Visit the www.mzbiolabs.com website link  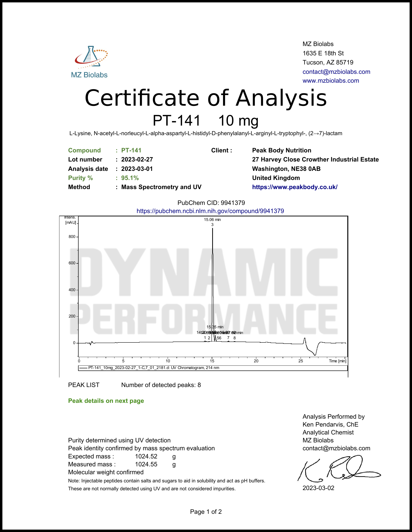pos(330,81)
